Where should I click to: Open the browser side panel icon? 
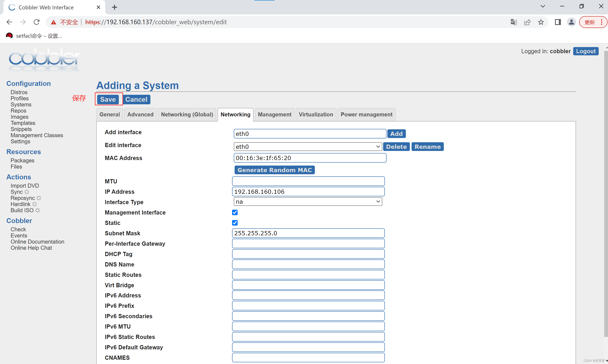click(558, 22)
